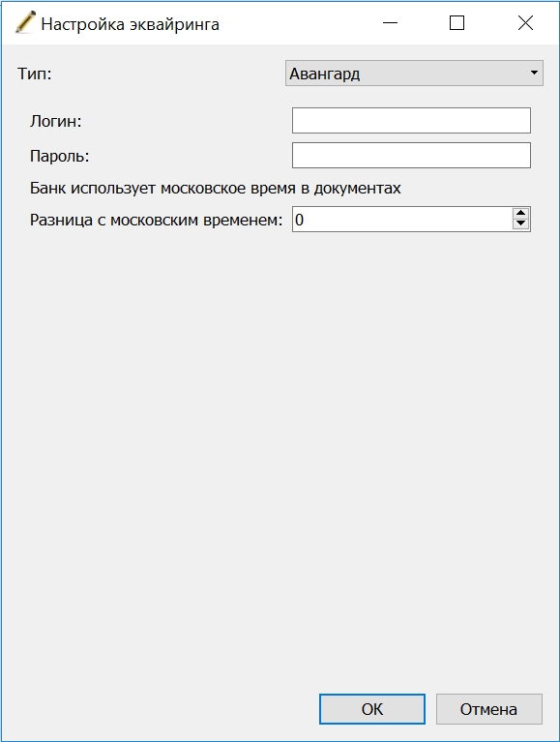560x742 pixels.
Task: Click the pencil icon in title bar
Action: click(x=24, y=22)
